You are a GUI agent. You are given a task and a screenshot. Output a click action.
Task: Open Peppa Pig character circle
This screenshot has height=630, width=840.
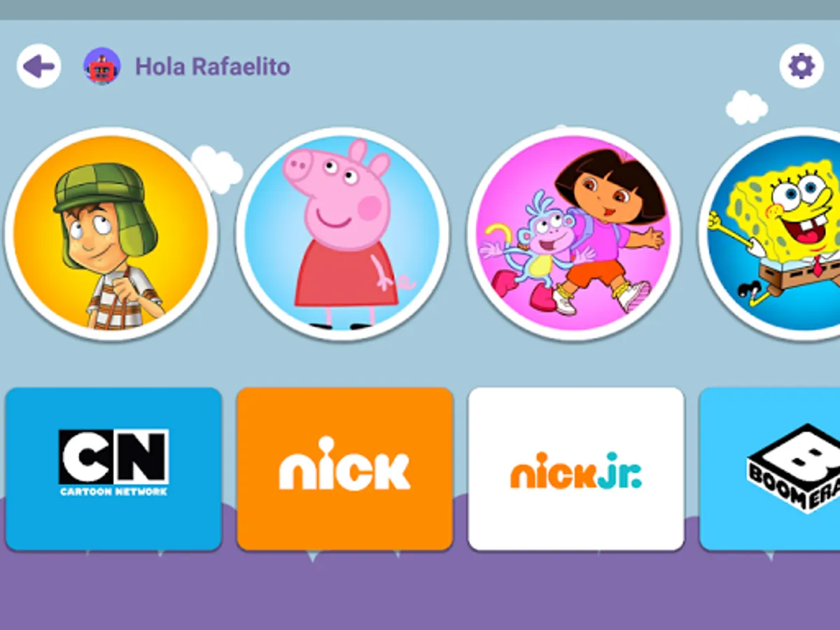click(342, 233)
